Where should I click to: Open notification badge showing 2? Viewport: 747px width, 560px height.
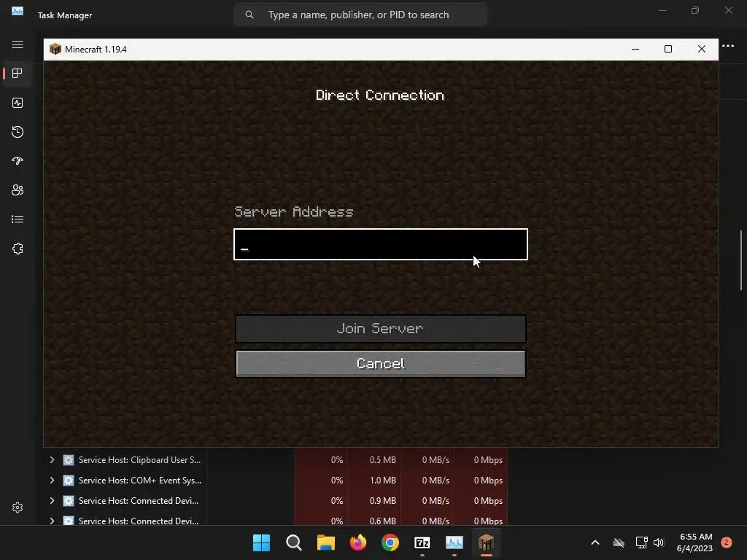tap(726, 542)
